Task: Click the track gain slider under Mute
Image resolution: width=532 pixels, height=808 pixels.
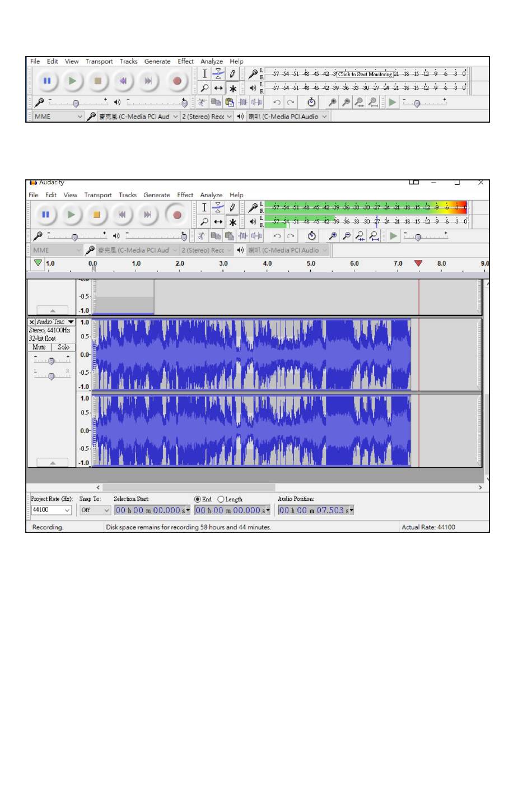Action: [52, 361]
